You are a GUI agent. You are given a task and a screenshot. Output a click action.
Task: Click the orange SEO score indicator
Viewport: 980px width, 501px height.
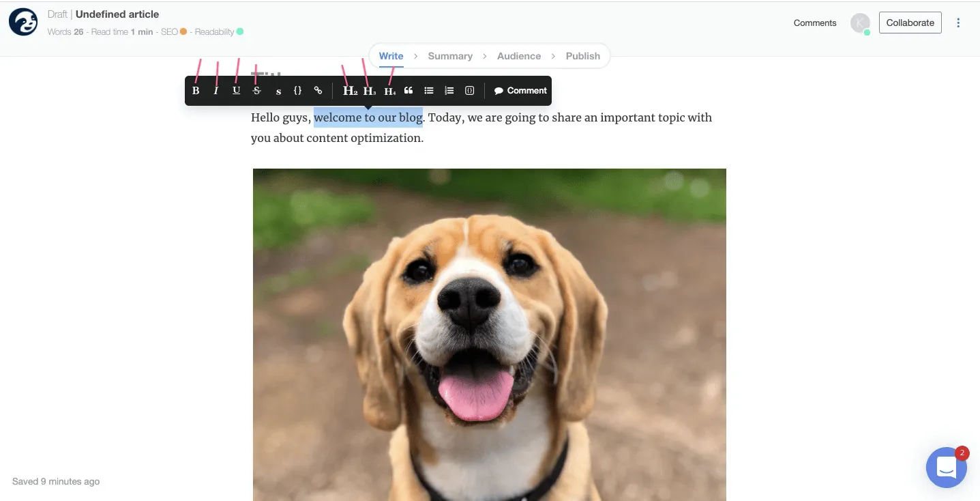click(x=183, y=31)
